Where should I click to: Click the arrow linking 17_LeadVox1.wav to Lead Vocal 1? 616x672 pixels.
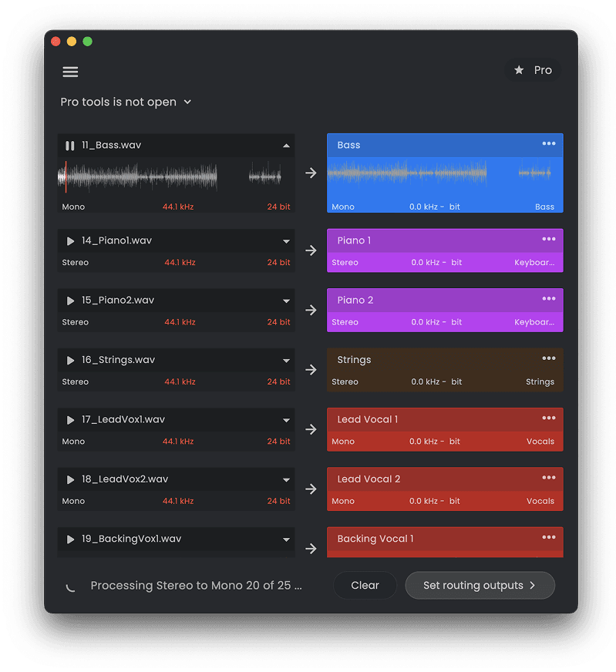311,429
